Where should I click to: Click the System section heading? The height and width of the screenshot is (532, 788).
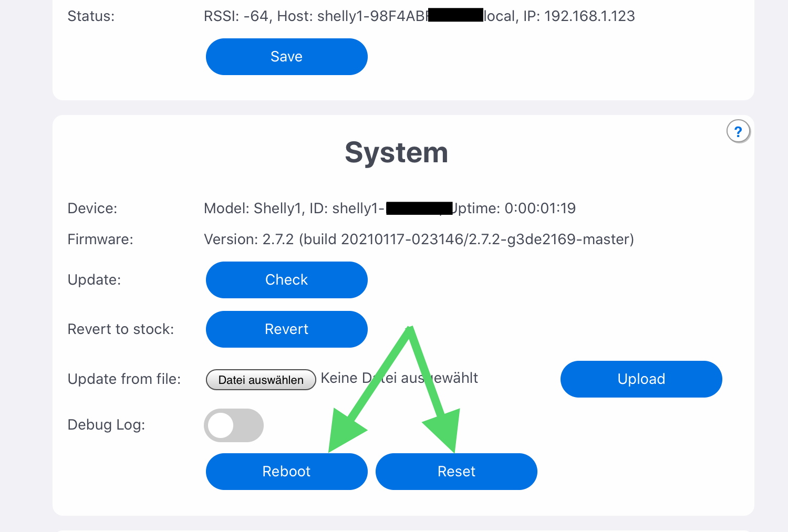[396, 153]
